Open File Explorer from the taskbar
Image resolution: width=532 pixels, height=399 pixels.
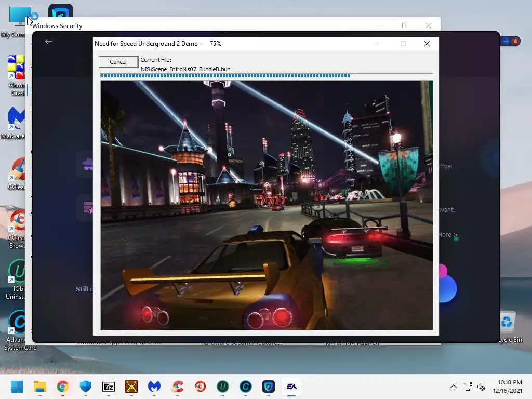click(39, 387)
